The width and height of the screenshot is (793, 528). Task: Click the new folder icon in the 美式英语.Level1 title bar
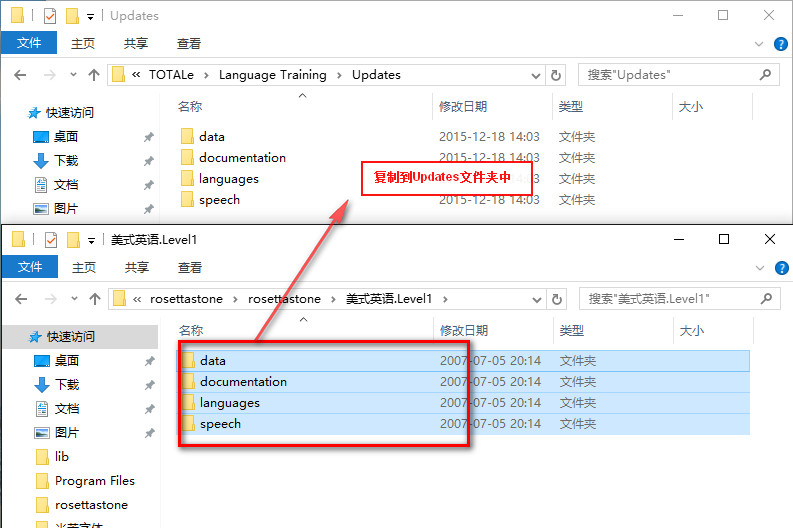tap(73, 240)
